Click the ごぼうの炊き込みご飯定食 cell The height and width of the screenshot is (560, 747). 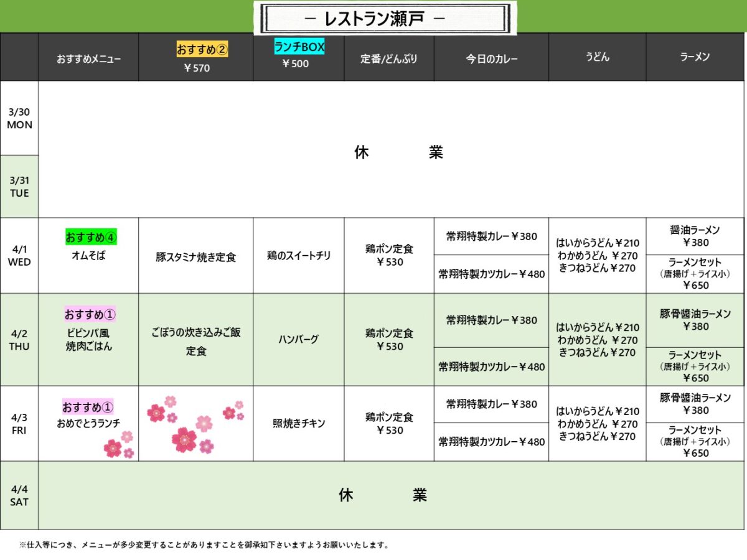(195, 342)
